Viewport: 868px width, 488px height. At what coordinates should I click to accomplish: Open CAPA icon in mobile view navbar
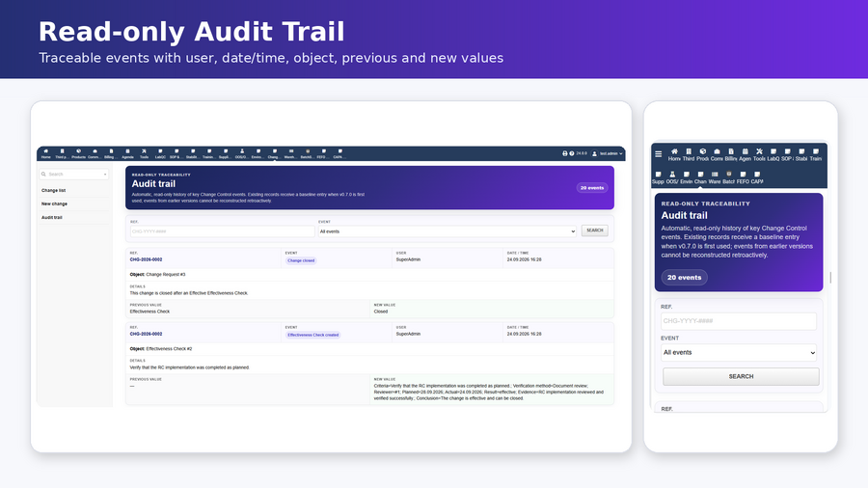[757, 177]
